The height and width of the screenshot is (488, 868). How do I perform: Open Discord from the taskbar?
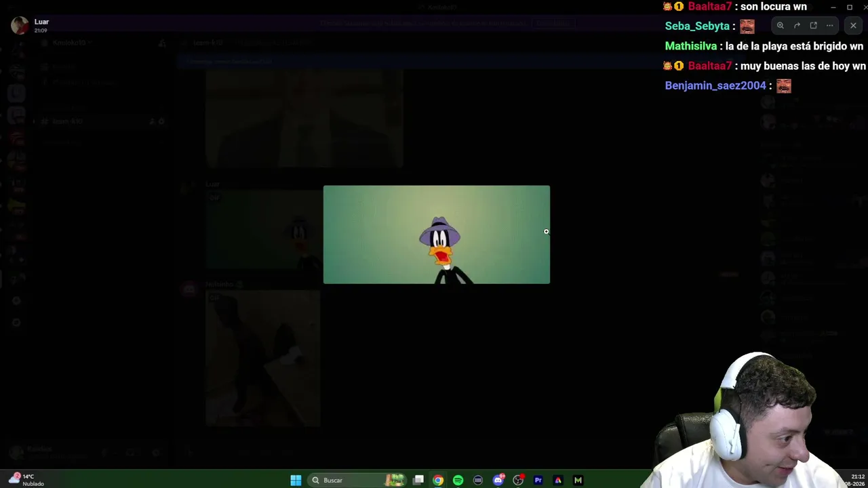[498, 480]
